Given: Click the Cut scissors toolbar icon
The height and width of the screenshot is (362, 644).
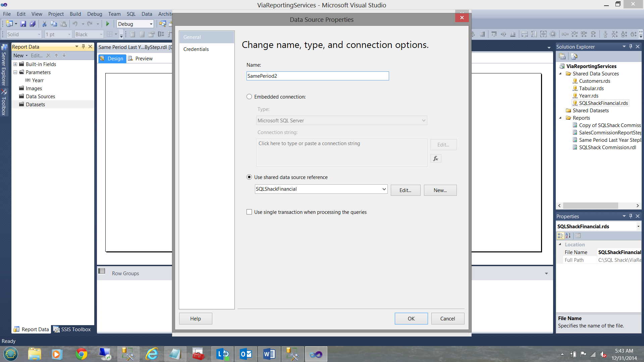Looking at the screenshot, I should [x=44, y=24].
